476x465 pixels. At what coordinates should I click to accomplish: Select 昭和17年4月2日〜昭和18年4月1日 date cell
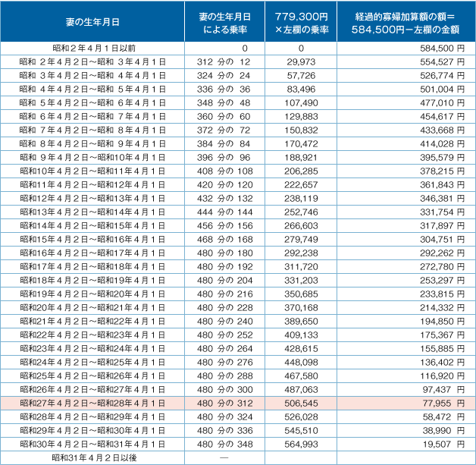click(x=92, y=267)
